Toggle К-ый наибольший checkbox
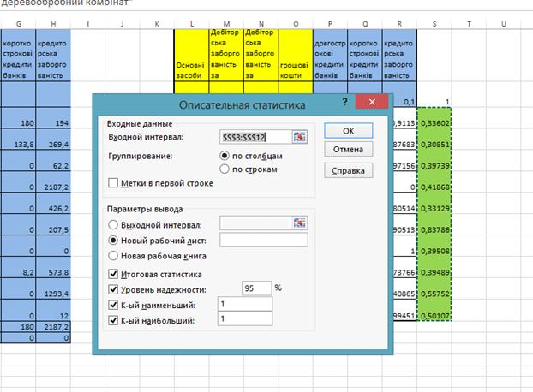 click(x=113, y=320)
